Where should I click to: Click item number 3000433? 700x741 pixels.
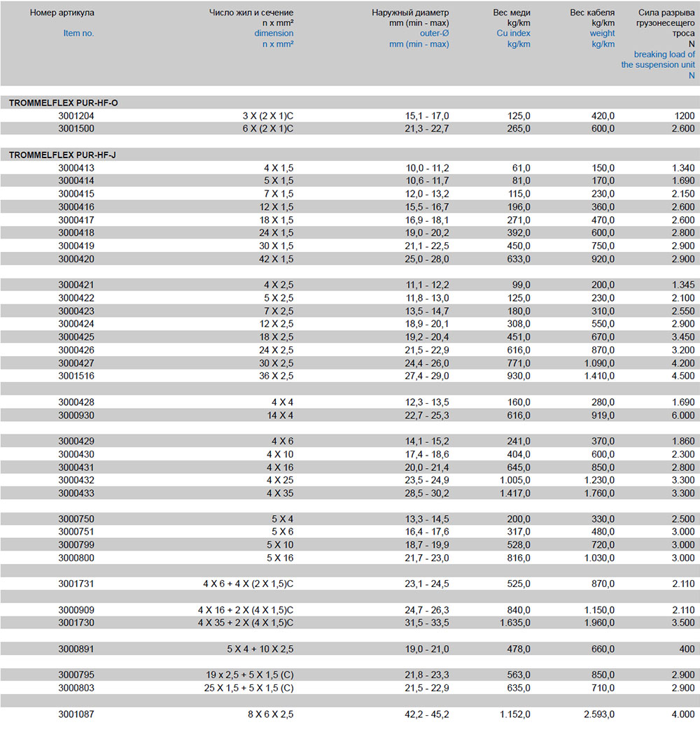(x=76, y=493)
